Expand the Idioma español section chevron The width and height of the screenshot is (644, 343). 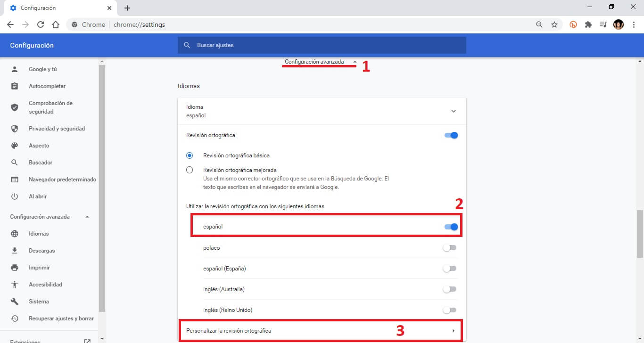[454, 111]
